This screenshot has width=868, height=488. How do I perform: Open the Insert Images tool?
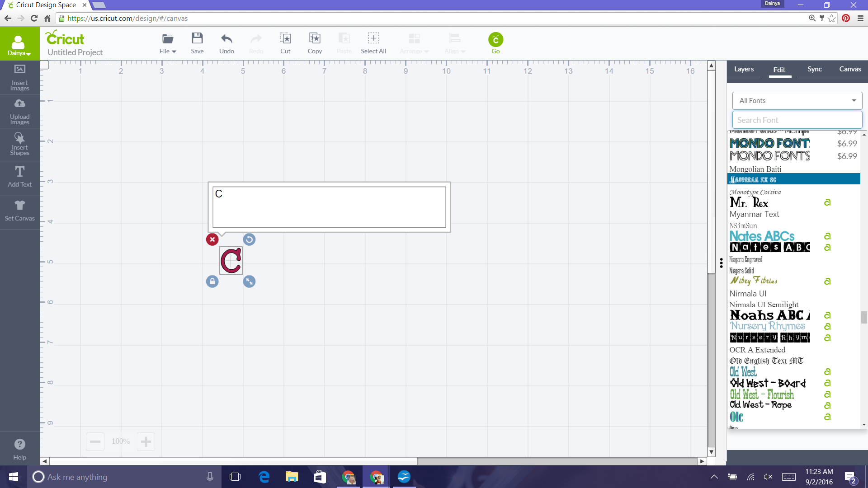pyautogui.click(x=19, y=77)
